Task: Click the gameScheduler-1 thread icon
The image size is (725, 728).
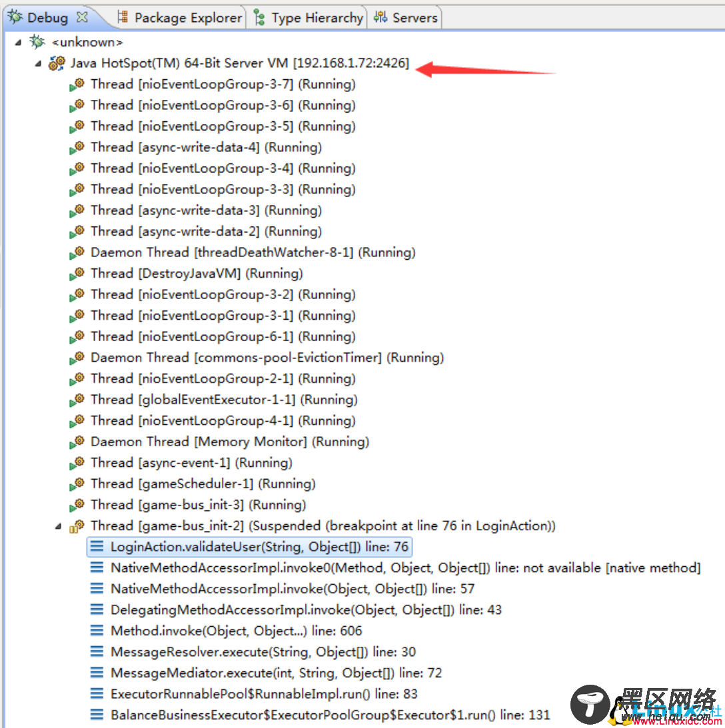Action: click(77, 484)
